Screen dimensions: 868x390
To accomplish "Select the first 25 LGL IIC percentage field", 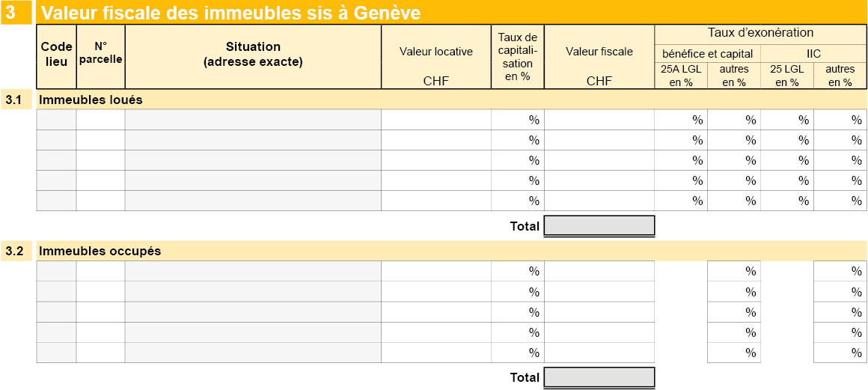I will point(787,120).
